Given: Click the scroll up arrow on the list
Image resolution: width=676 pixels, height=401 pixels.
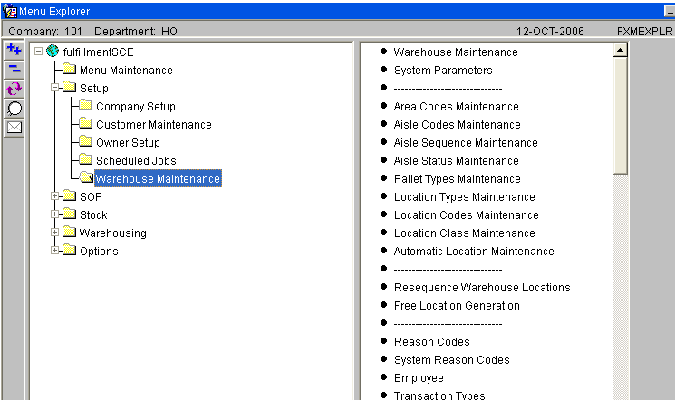Looking at the screenshot, I should (620, 50).
